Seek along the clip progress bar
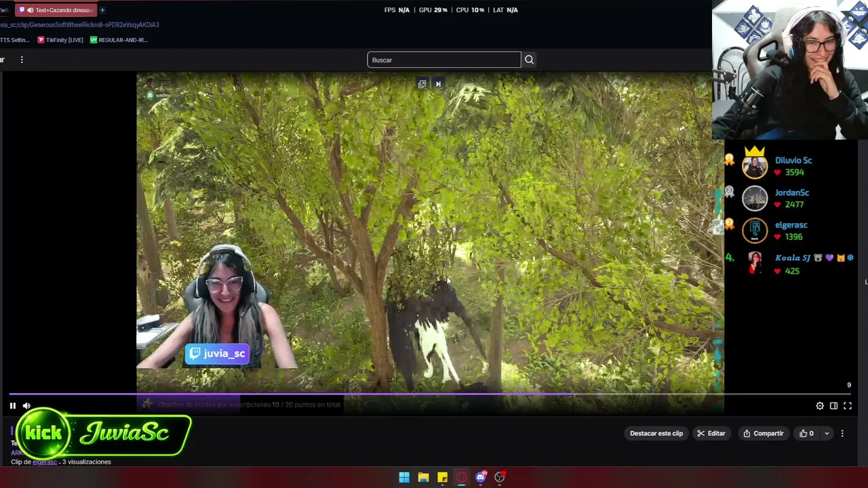The width and height of the screenshot is (868, 488). (430, 394)
